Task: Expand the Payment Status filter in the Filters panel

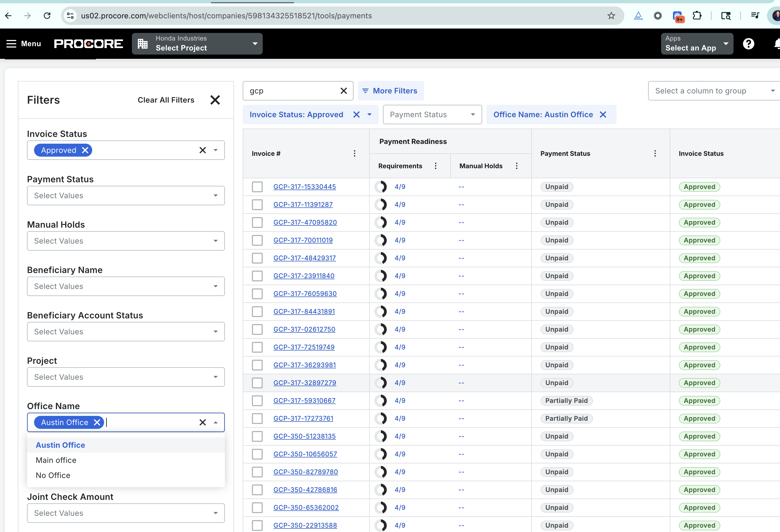Action: click(x=125, y=196)
